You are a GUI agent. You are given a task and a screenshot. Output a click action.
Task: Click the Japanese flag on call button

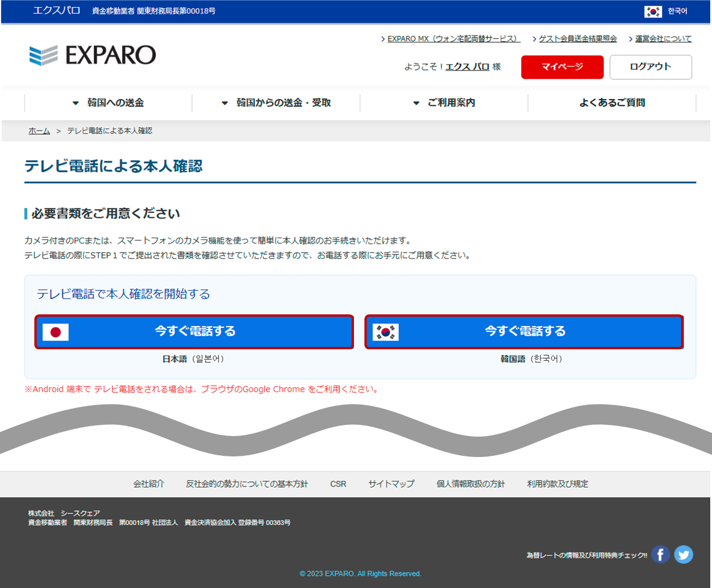click(56, 332)
